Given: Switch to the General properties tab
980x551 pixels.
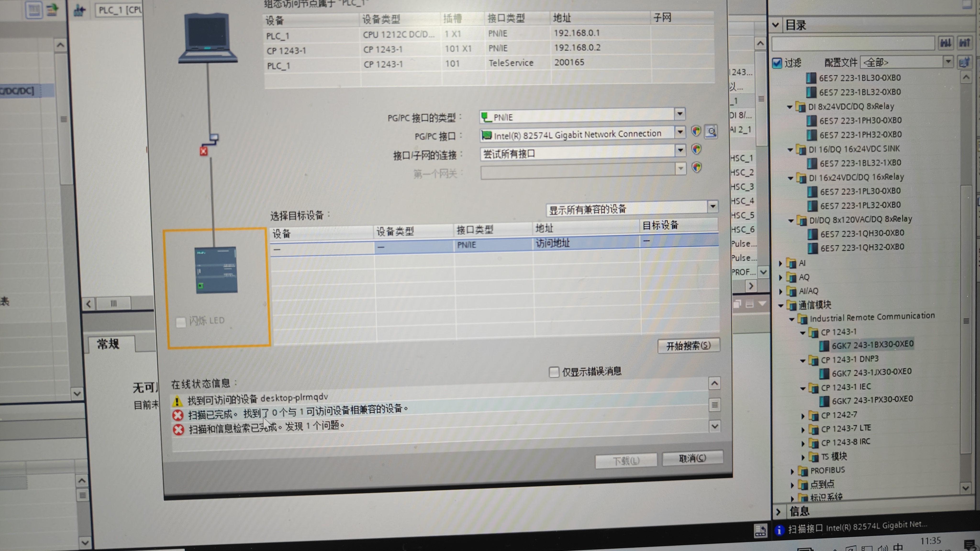Looking at the screenshot, I should (x=108, y=345).
